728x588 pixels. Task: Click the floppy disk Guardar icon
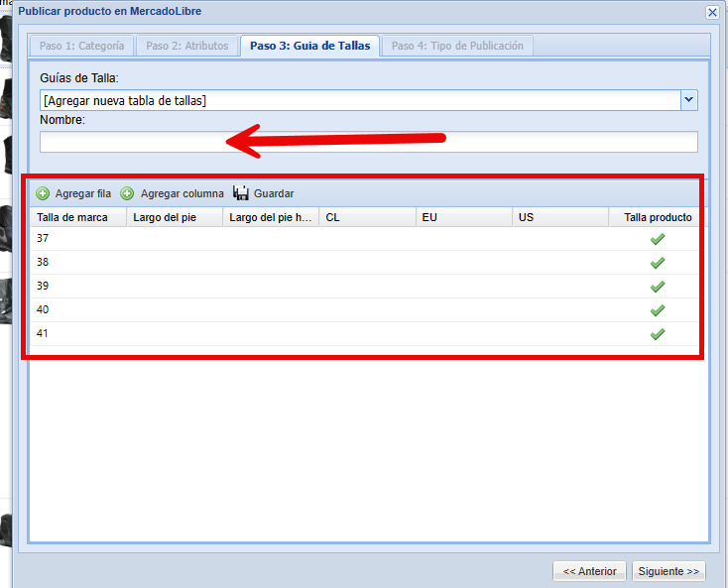(240, 193)
